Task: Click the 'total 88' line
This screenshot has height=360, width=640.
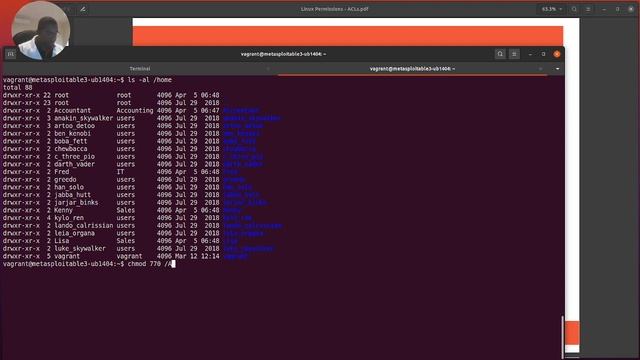Action: pyautogui.click(x=18, y=87)
